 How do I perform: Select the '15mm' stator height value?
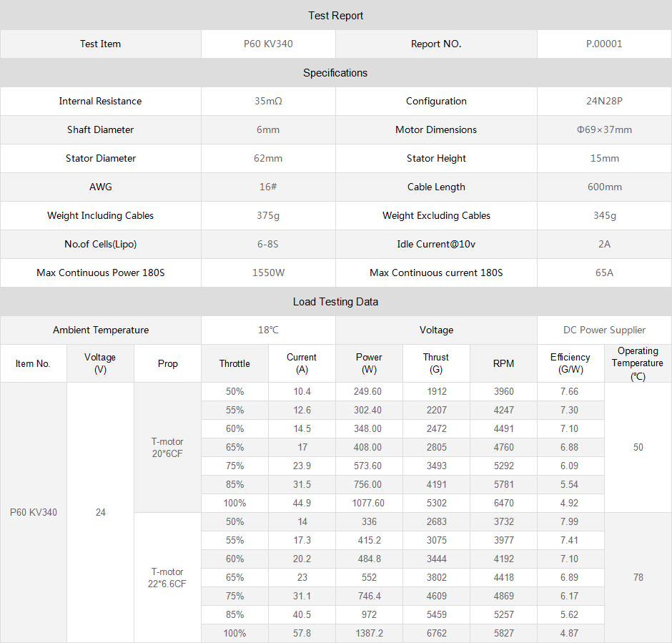[x=604, y=158]
